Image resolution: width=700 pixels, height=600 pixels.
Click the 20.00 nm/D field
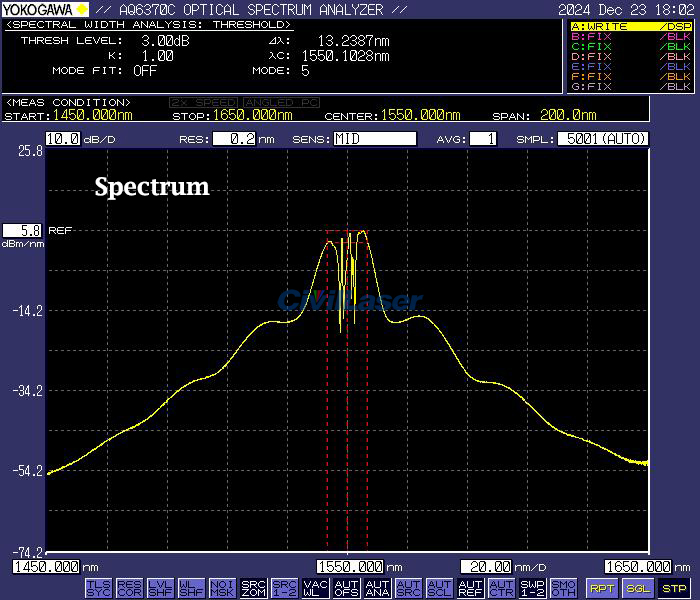(x=486, y=567)
